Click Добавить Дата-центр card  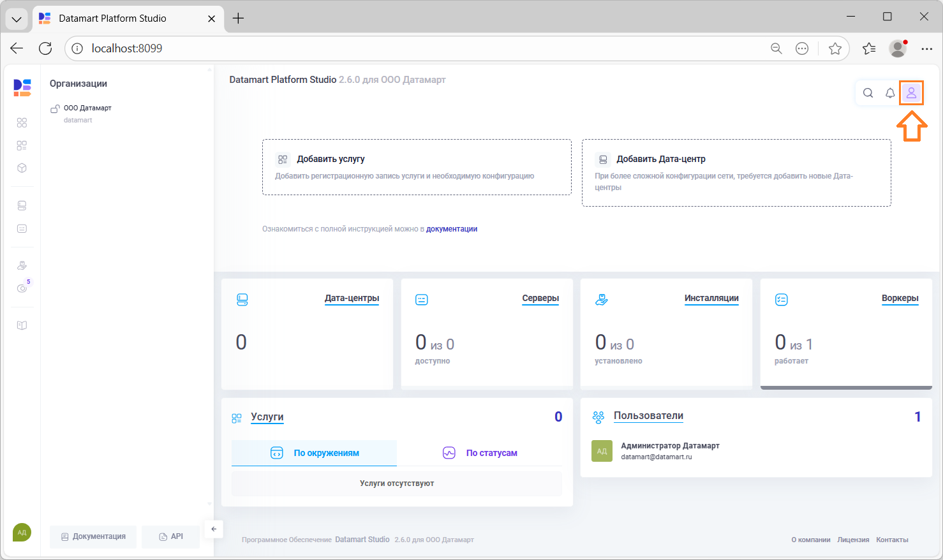point(736,173)
